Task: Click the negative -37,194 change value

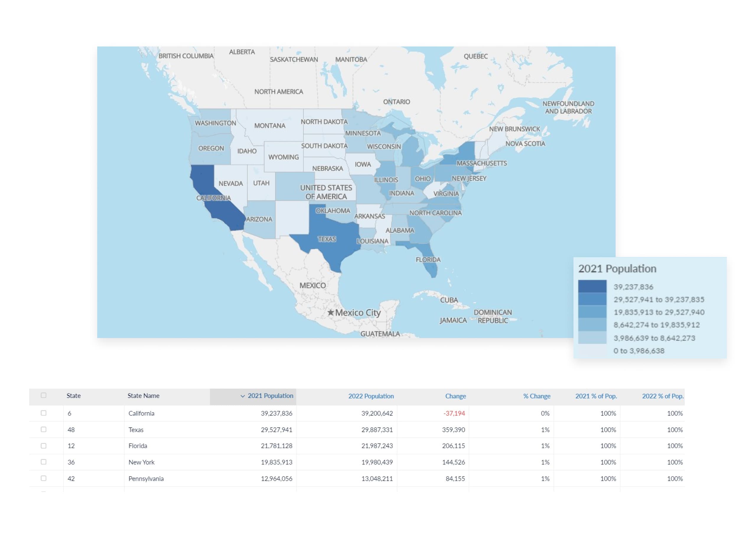Action: 454,413
